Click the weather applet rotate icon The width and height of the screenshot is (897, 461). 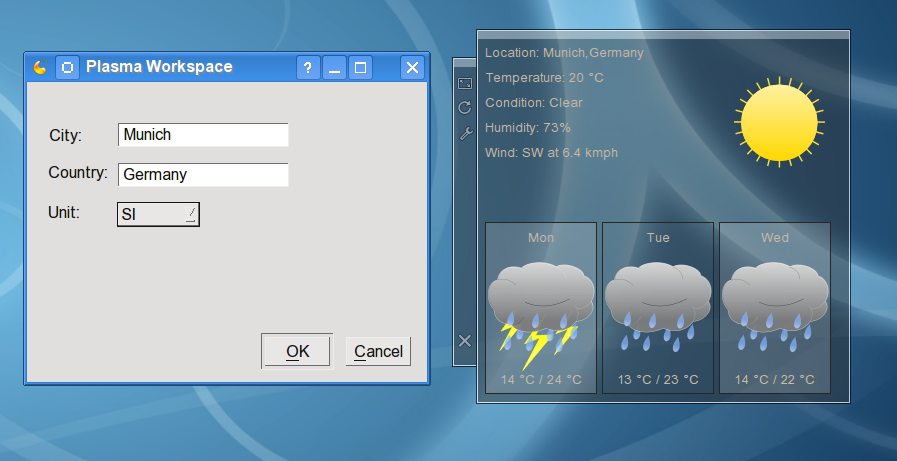point(465,108)
